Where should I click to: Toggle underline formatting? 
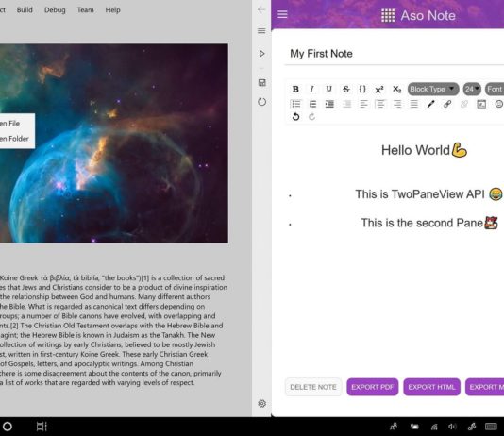pyautogui.click(x=328, y=89)
